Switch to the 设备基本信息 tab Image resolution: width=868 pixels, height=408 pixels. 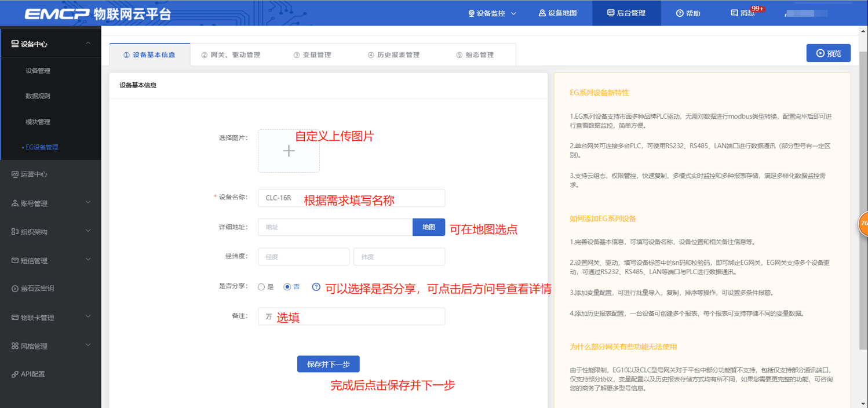[149, 55]
